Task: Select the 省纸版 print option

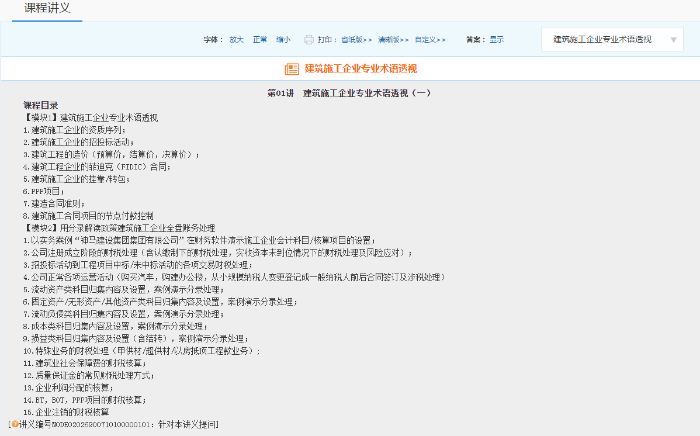Action: (x=355, y=40)
